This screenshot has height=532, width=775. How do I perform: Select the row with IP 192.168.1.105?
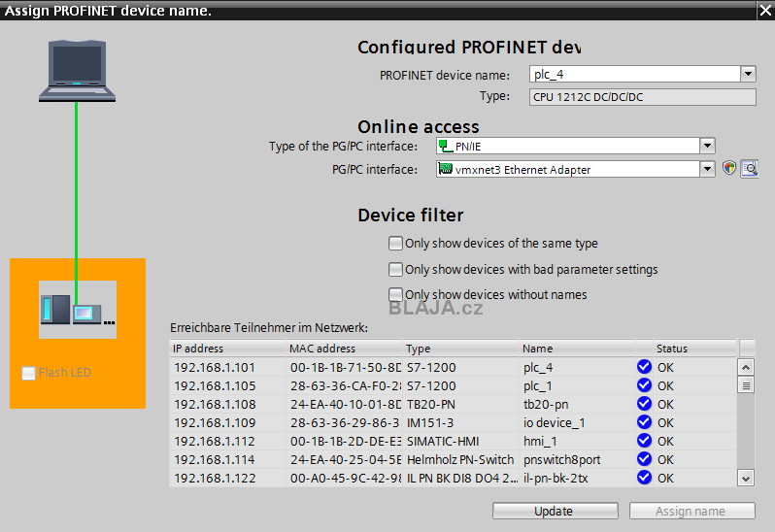tap(454, 385)
